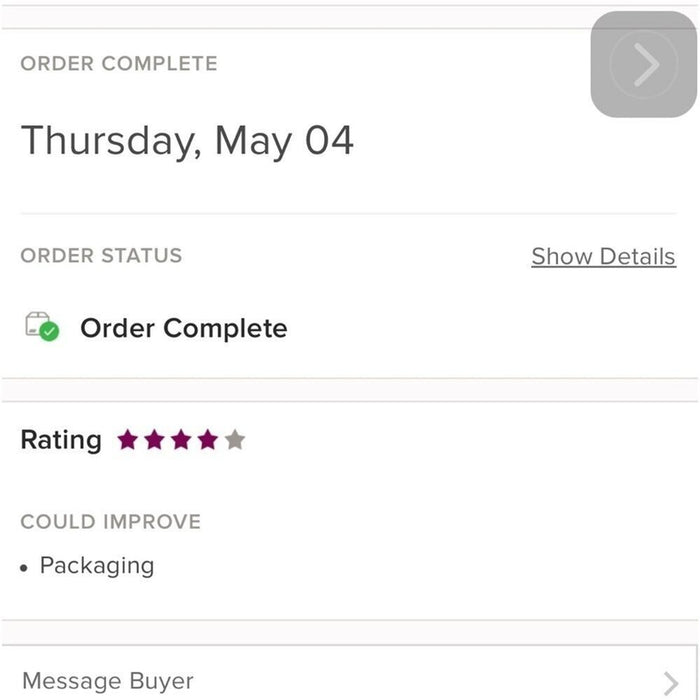This screenshot has height=700, width=700.
Task: Select the Thursday, May 04 date heading
Action: point(187,141)
